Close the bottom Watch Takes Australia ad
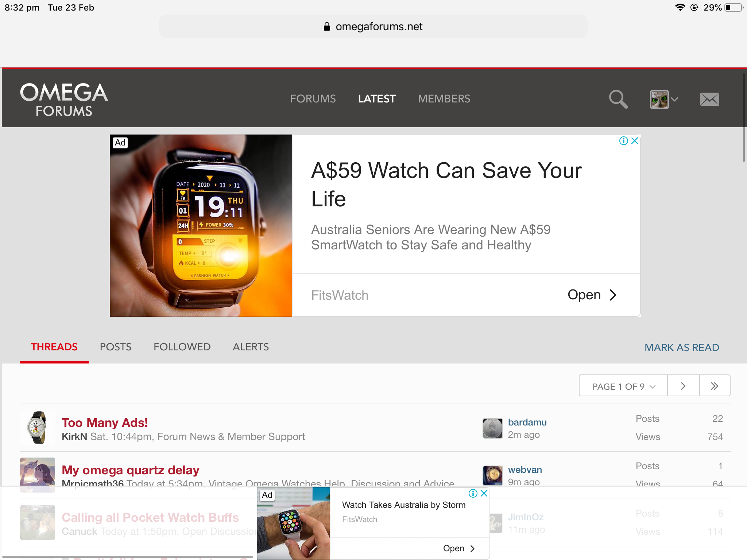Image resolution: width=747 pixels, height=560 pixels. coord(484,493)
